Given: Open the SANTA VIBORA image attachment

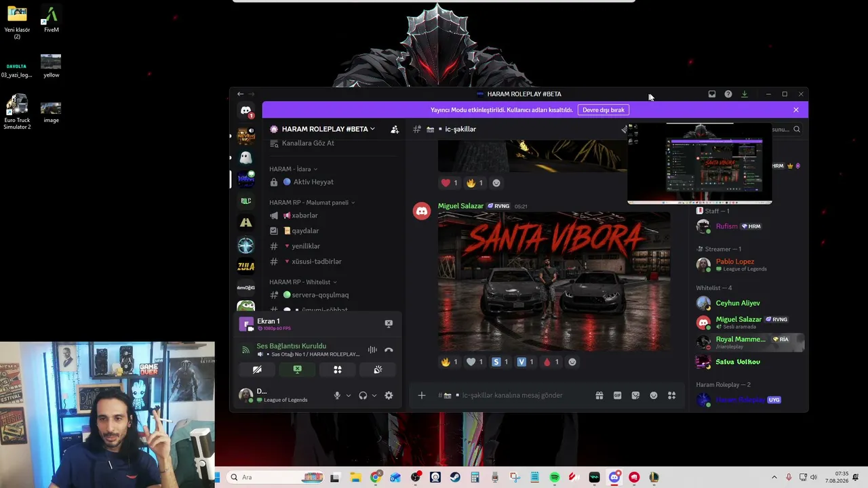Looking at the screenshot, I should coord(554,282).
